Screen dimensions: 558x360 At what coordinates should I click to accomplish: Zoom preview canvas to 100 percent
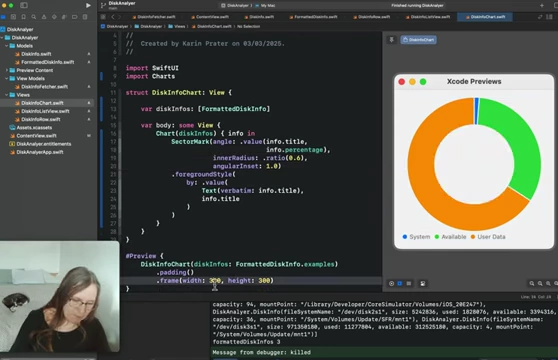(540, 284)
